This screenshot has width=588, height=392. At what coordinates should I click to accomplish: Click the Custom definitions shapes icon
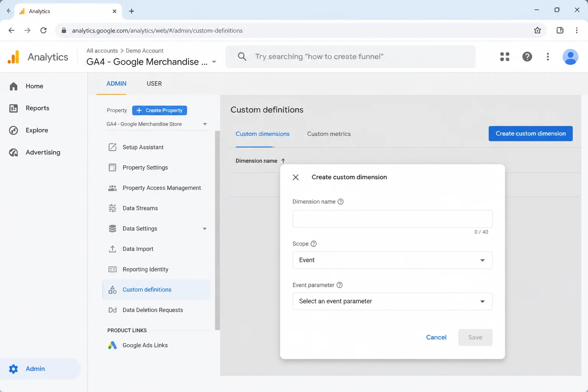[x=112, y=290]
